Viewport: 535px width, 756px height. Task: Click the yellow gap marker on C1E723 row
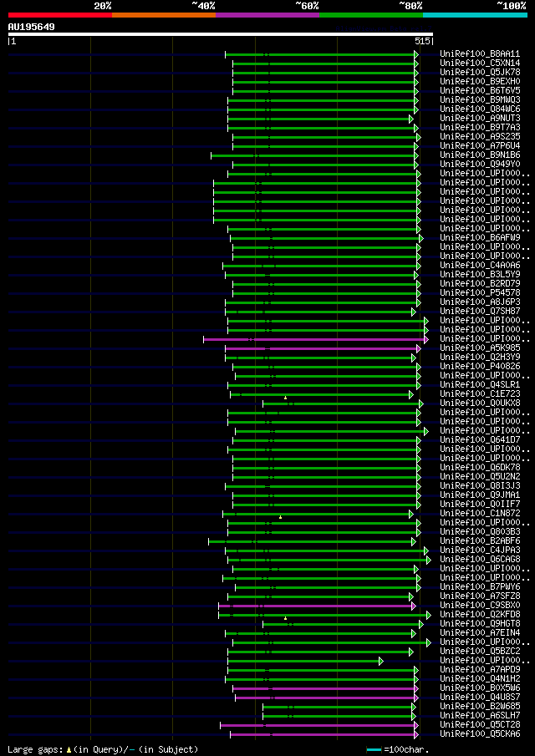tap(286, 398)
